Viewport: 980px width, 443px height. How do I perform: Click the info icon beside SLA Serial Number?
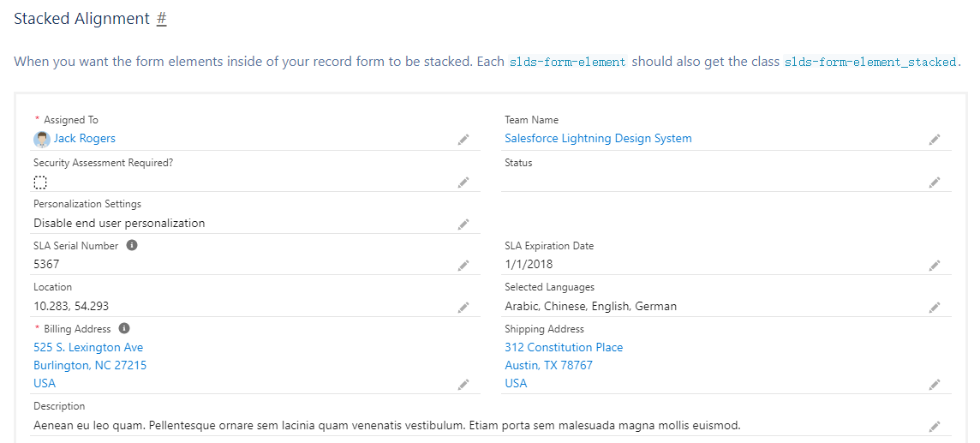pyautogui.click(x=132, y=245)
